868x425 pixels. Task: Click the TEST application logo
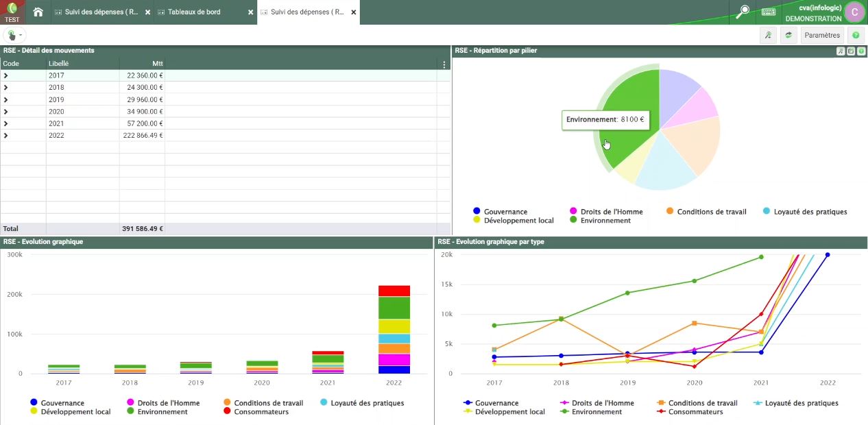tap(12, 12)
